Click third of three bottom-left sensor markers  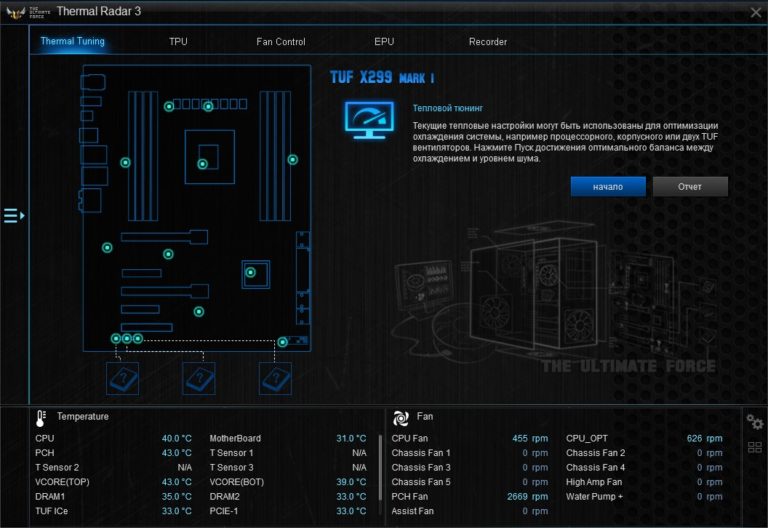138,338
